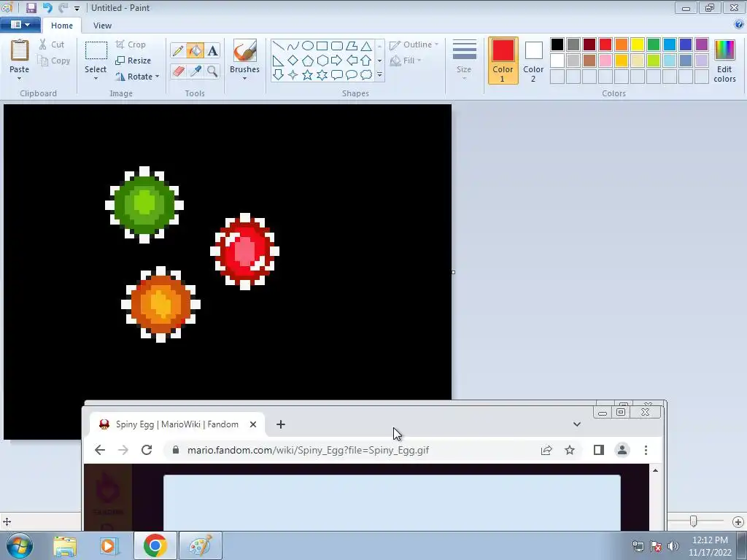Open the Paste dropdown arrow

(20, 78)
